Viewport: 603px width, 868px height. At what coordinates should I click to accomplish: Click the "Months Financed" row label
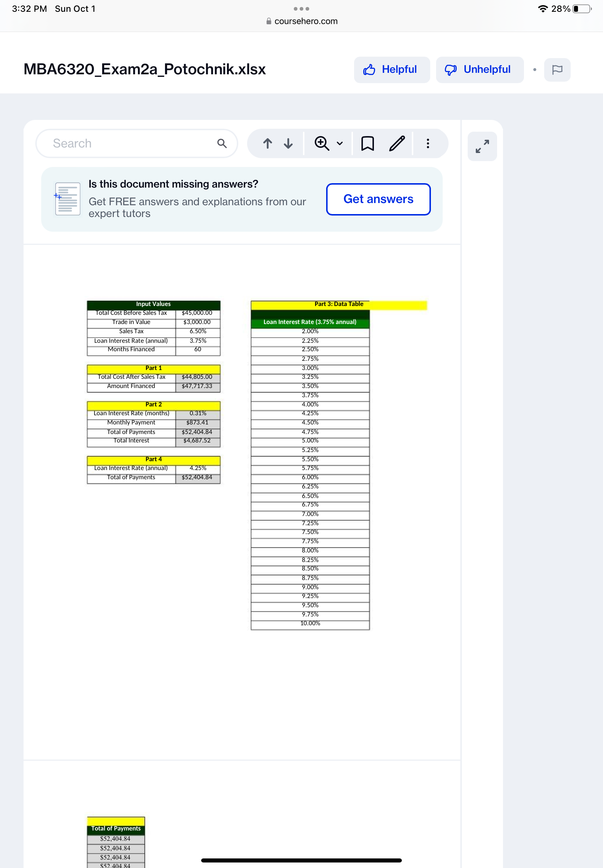[131, 349]
